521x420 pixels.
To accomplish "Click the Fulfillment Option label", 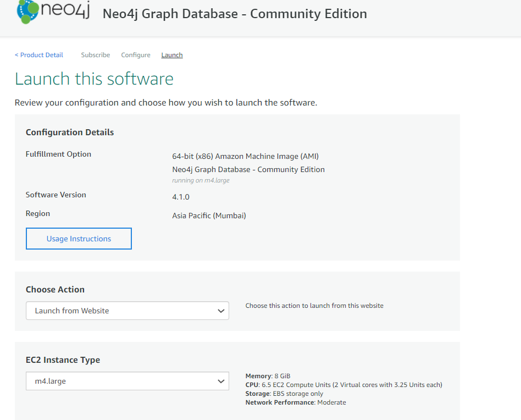I will coord(58,154).
